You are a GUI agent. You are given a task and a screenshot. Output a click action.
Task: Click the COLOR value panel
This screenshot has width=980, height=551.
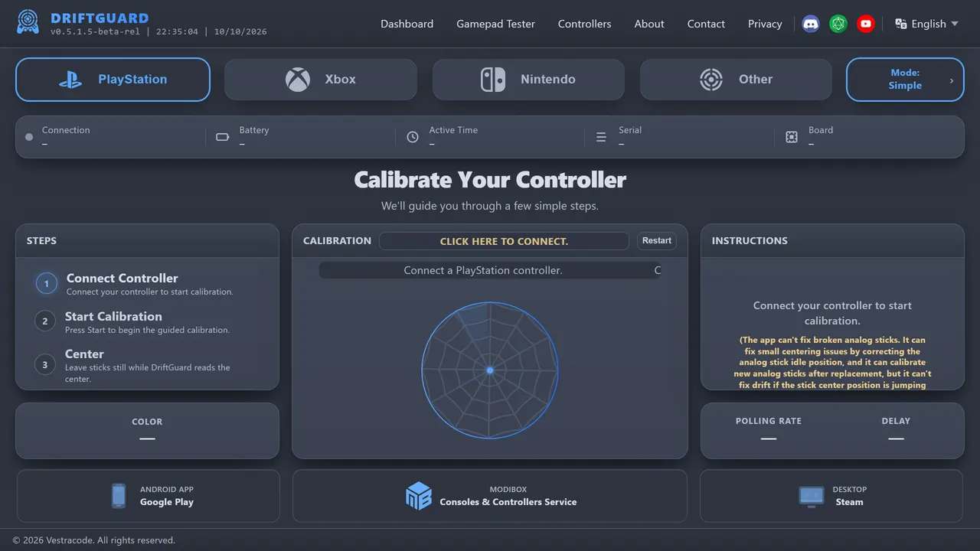pyautogui.click(x=147, y=431)
